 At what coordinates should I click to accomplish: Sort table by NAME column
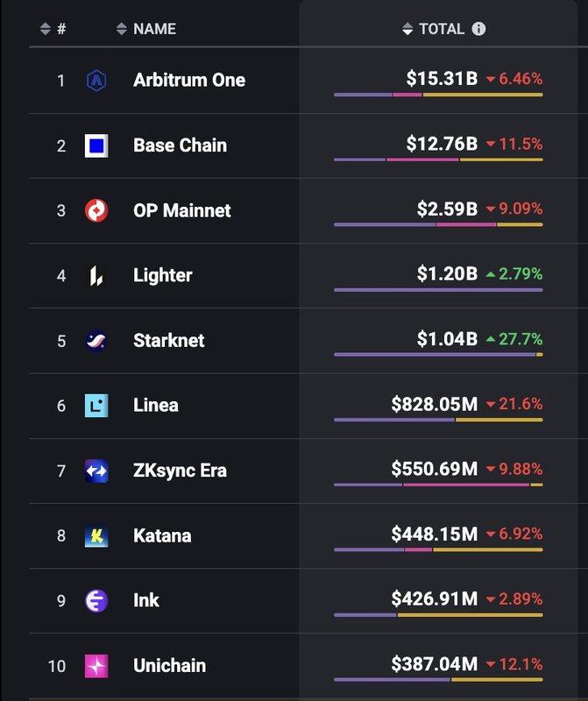146,29
